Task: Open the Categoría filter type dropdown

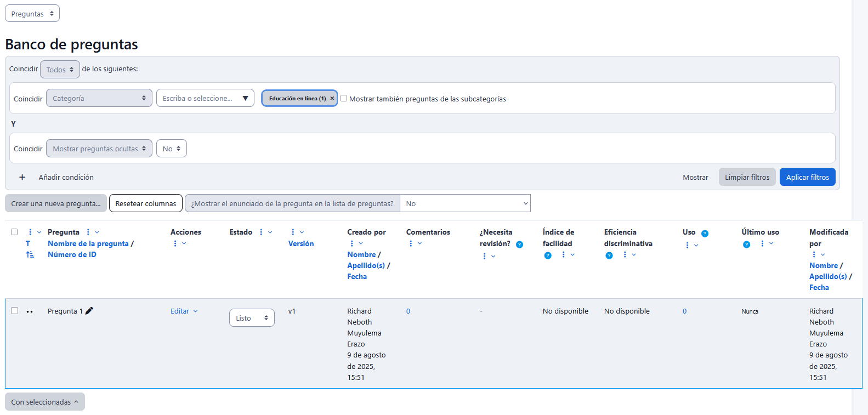Action: click(x=99, y=98)
